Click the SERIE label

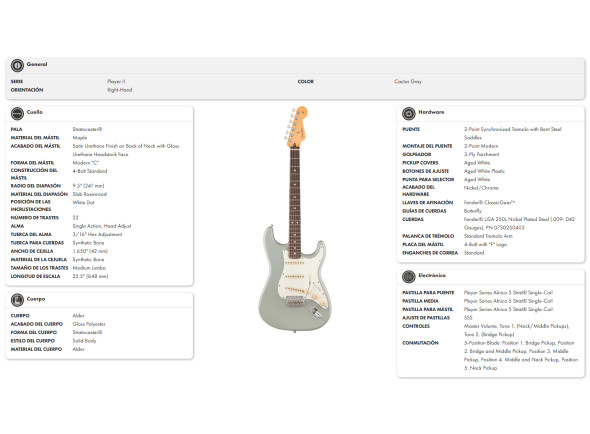click(17, 81)
